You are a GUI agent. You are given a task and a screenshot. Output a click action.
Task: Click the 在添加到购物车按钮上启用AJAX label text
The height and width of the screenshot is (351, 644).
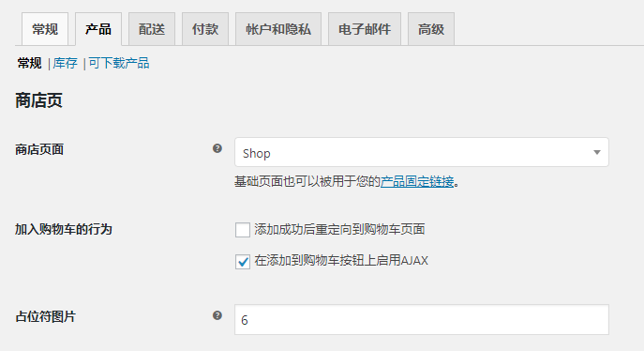tap(341, 261)
